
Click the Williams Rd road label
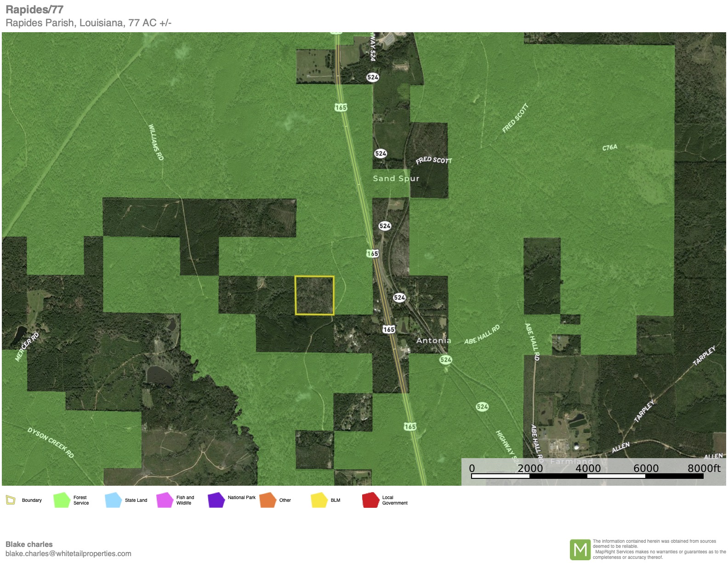156,142
